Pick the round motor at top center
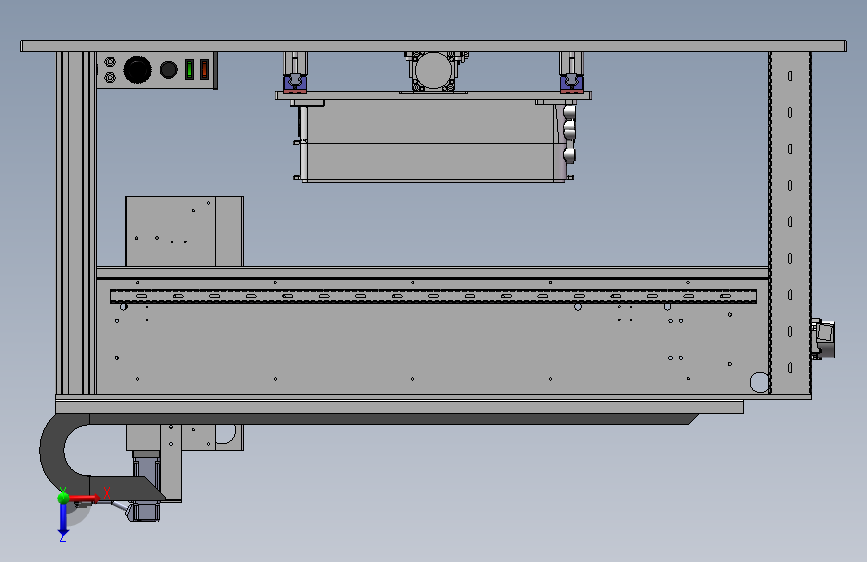Image resolution: width=867 pixels, height=562 pixels. point(434,71)
